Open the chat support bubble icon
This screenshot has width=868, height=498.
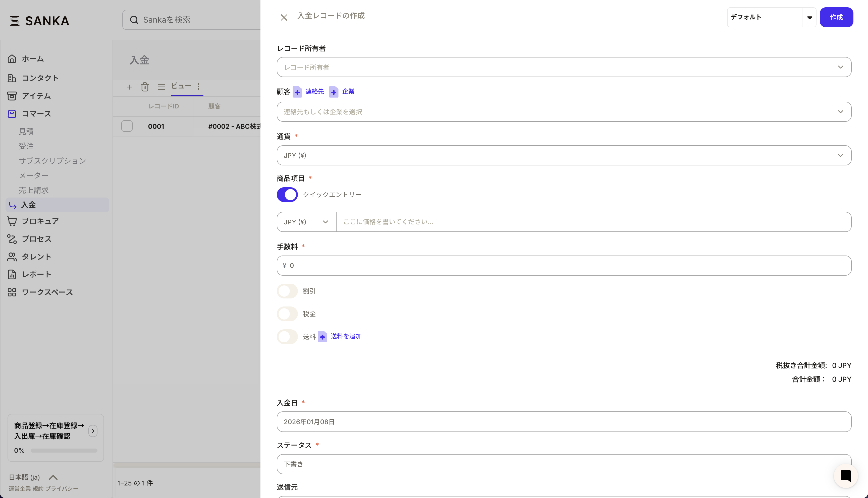(x=845, y=475)
